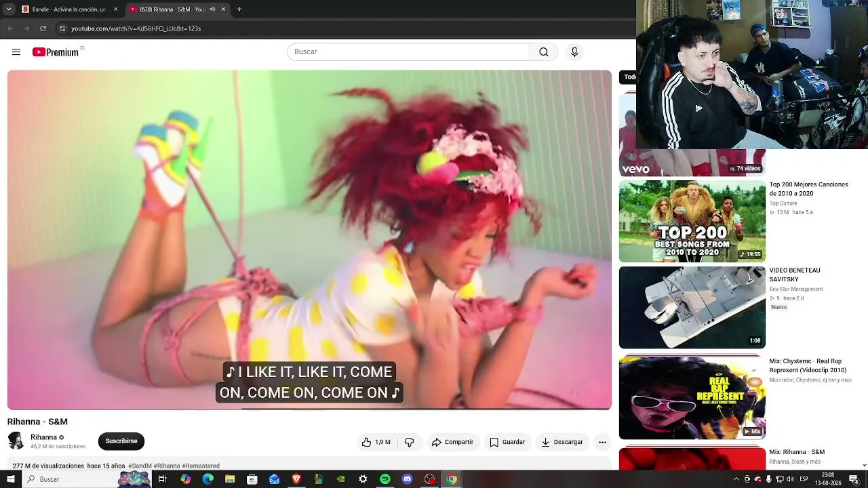Open the volume control in system tray
Screen dimensions: 868x488
(790, 479)
